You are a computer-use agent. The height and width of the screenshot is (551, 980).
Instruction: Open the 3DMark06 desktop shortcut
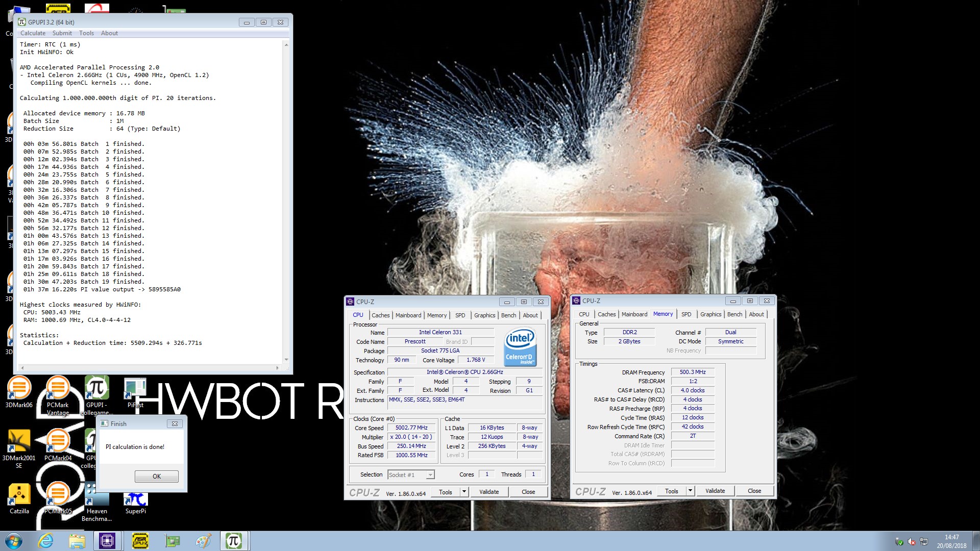point(19,392)
